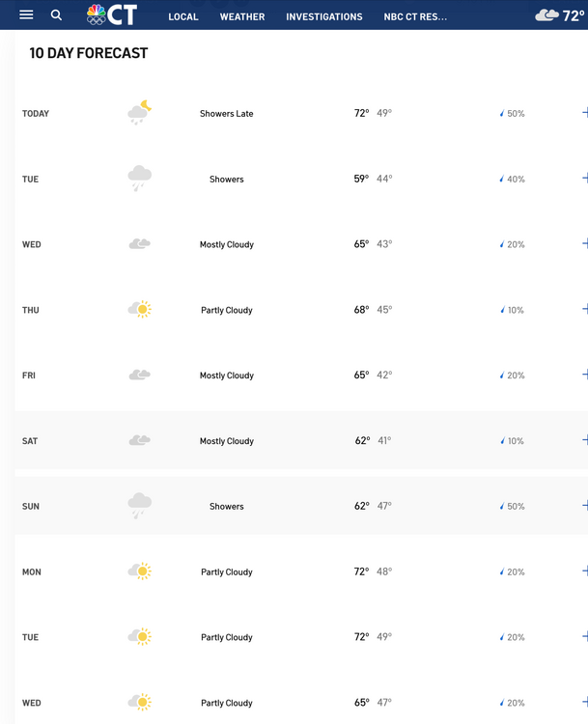Viewport: 588px width, 724px height.
Task: Open NBC CT RES... link
Action: click(x=415, y=17)
